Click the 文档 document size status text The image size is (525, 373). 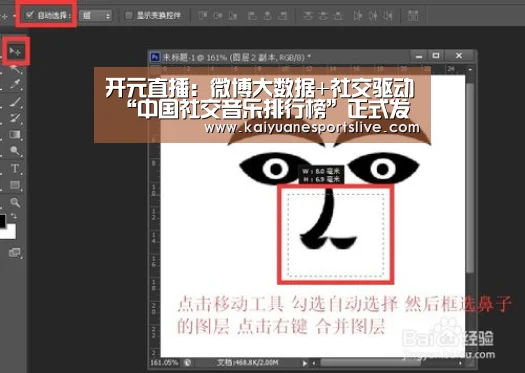[x=247, y=363]
